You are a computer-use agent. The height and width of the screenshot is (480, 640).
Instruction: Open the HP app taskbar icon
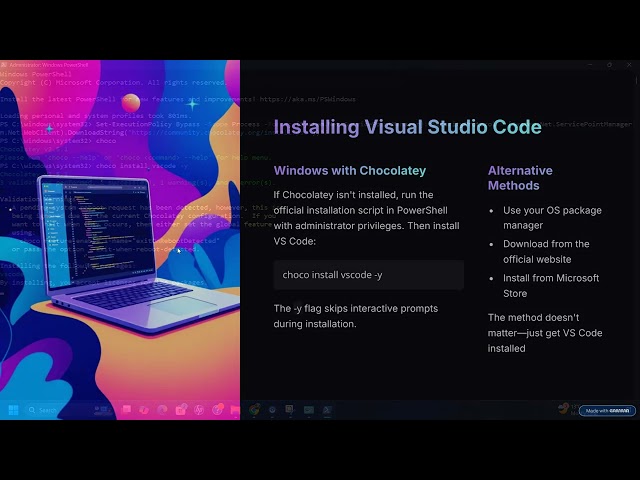pyautogui.click(x=199, y=410)
